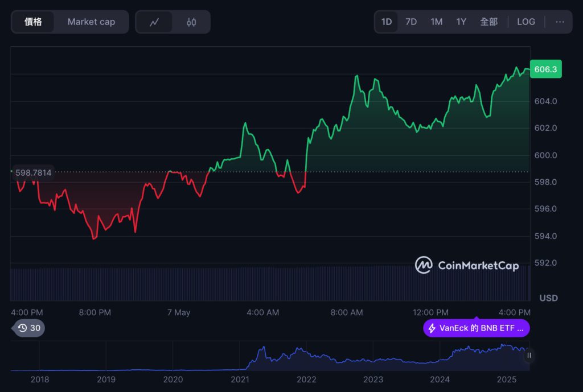The image size is (583, 392).
Task: Select the 1D time range
Action: click(387, 22)
